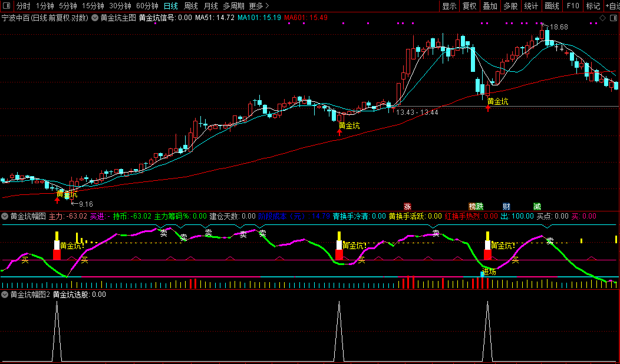Click the 减 marker icon

point(537,206)
